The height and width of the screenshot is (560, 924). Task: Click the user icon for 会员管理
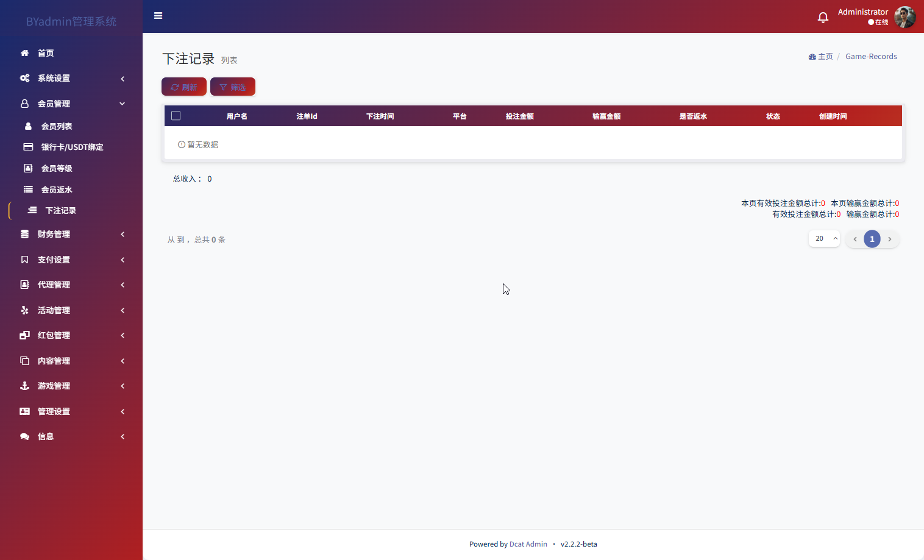[24, 104]
